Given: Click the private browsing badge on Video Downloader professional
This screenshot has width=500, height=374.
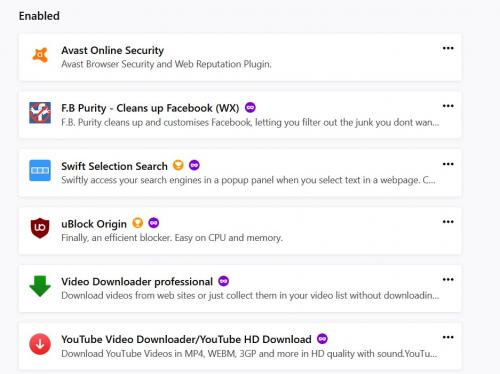Looking at the screenshot, I should click(224, 281).
